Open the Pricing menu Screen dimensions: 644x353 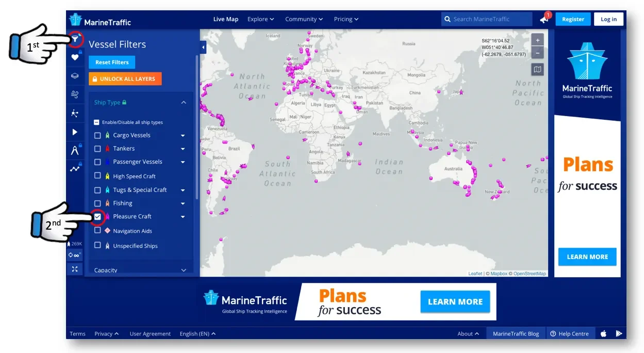coord(346,19)
